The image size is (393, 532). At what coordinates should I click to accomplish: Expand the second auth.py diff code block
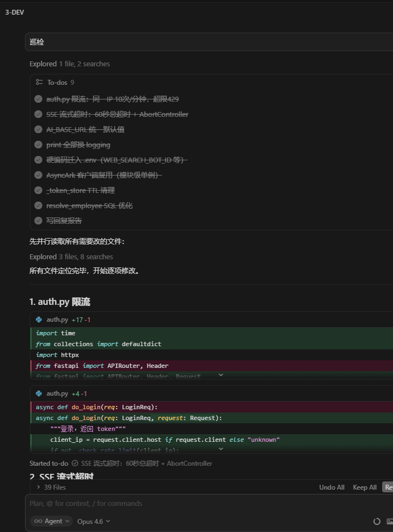(221, 449)
